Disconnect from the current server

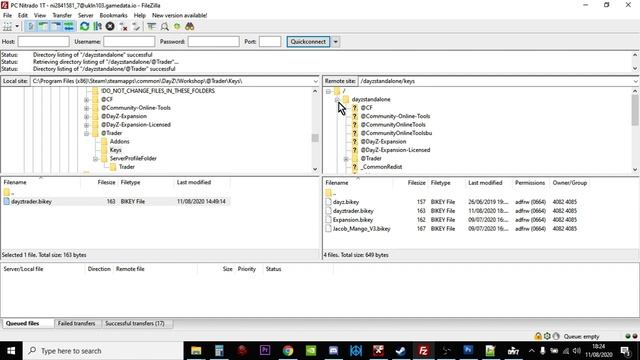point(123,27)
